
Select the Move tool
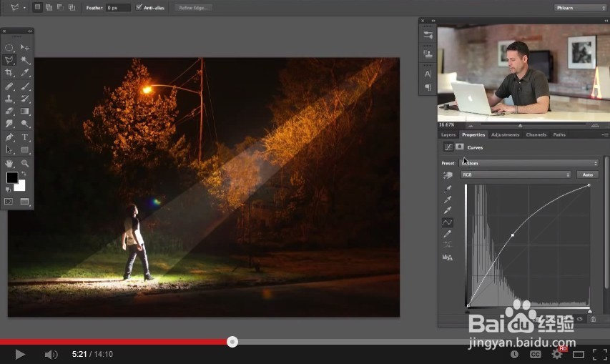pyautogui.click(x=25, y=47)
